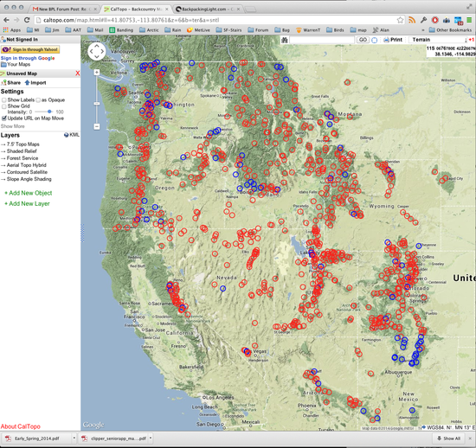This screenshot has height=448, width=476.
Task: Open the Terrain base layer dropdown
Action: coord(439,40)
